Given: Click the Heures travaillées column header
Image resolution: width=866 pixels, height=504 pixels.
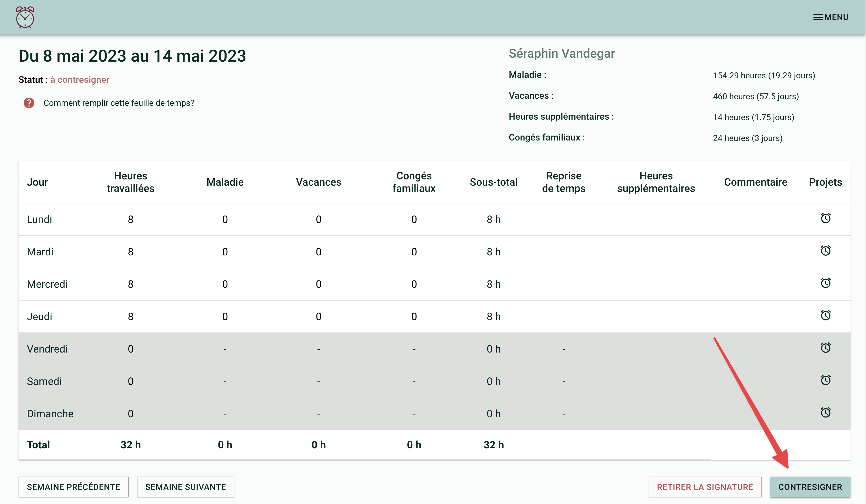Looking at the screenshot, I should coord(130,182).
